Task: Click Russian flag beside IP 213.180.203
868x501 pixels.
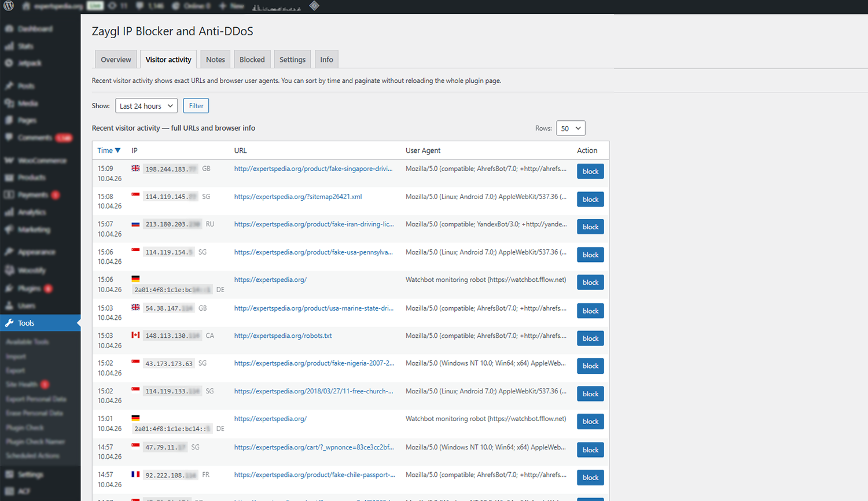Action: (135, 224)
